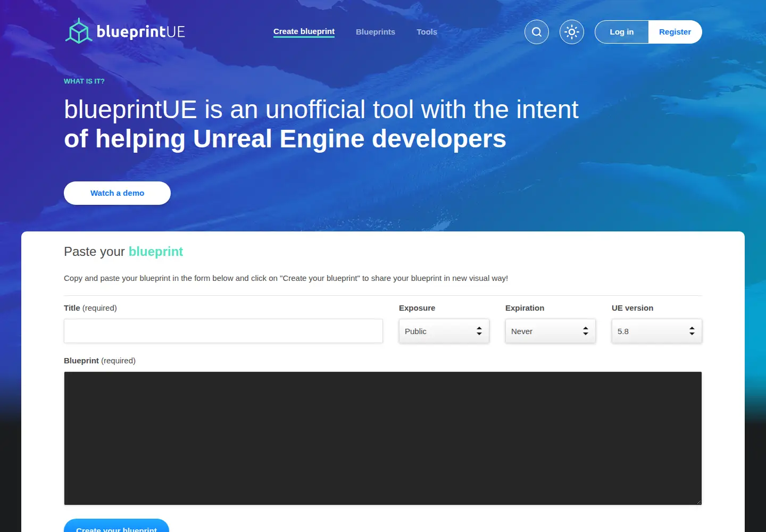Open the Expiration dropdown set to Never
Viewport: 766px width, 532px height.
coord(551,331)
